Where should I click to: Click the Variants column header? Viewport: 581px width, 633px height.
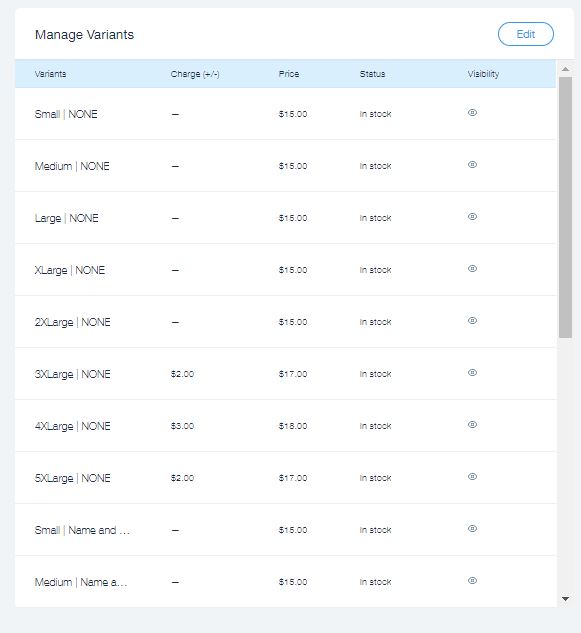point(50,74)
